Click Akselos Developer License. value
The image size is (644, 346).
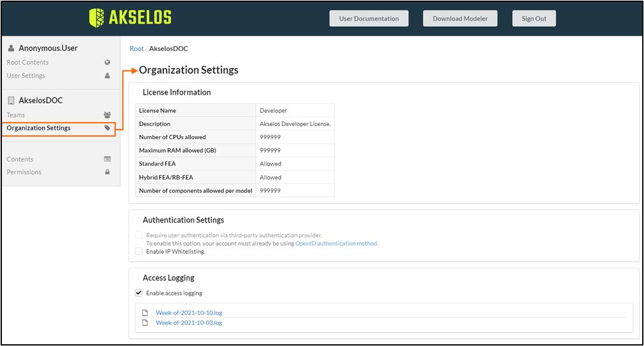(295, 123)
